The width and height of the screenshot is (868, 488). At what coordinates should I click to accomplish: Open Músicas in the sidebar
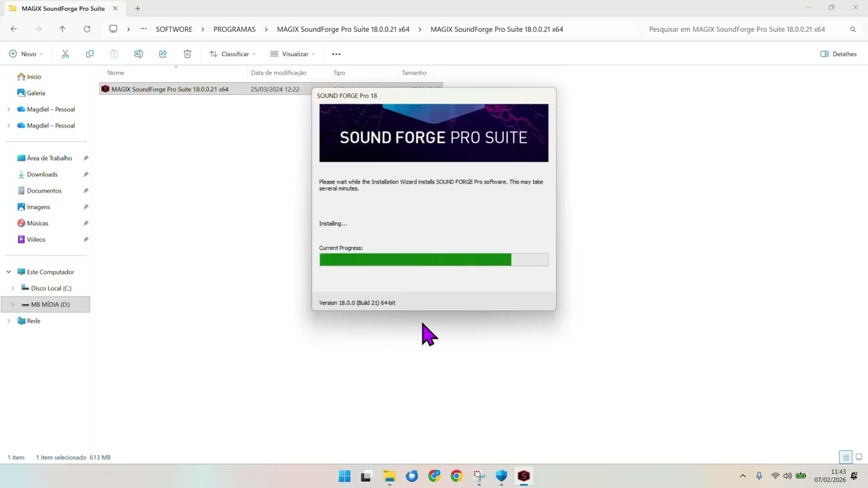[x=33, y=223]
